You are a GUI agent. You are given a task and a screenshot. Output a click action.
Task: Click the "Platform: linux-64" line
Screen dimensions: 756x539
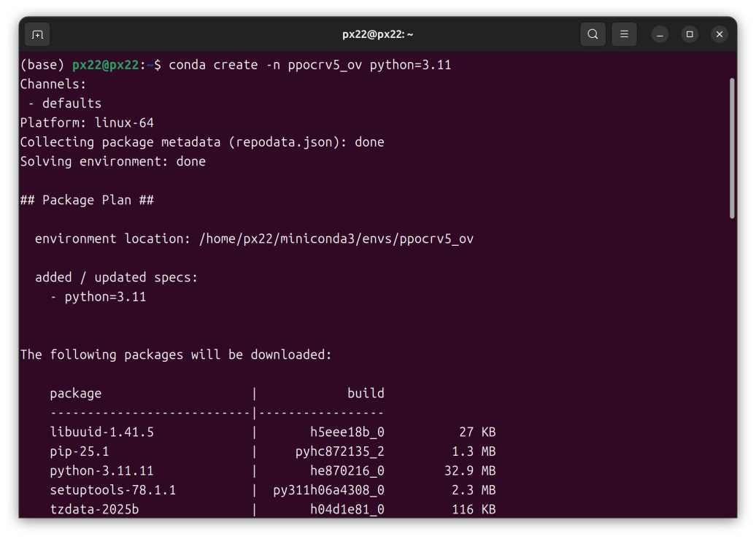coord(87,123)
